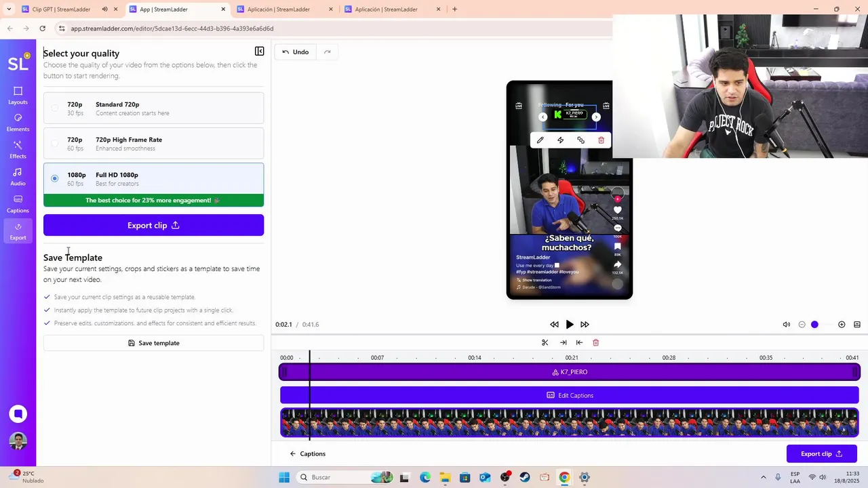The width and height of the screenshot is (868, 488).
Task: Click the Edit Captions track
Action: [570, 396]
